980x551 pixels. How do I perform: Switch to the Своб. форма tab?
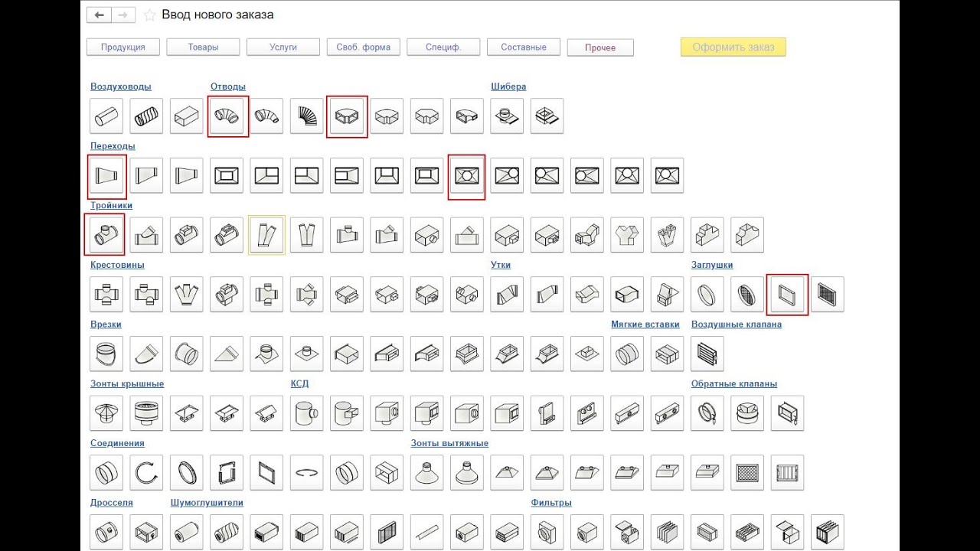[363, 47]
